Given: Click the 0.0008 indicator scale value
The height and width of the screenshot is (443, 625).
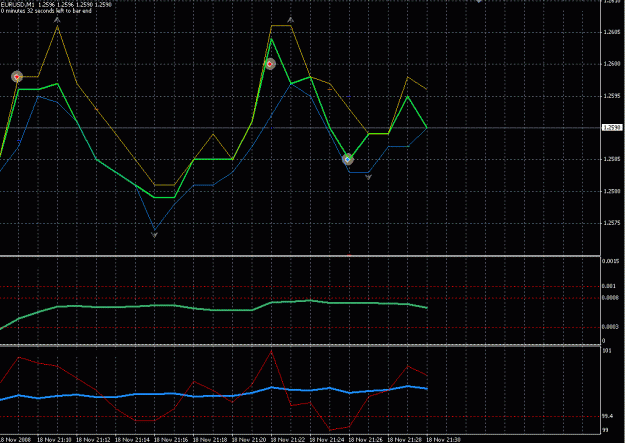Looking at the screenshot, I should coord(610,298).
